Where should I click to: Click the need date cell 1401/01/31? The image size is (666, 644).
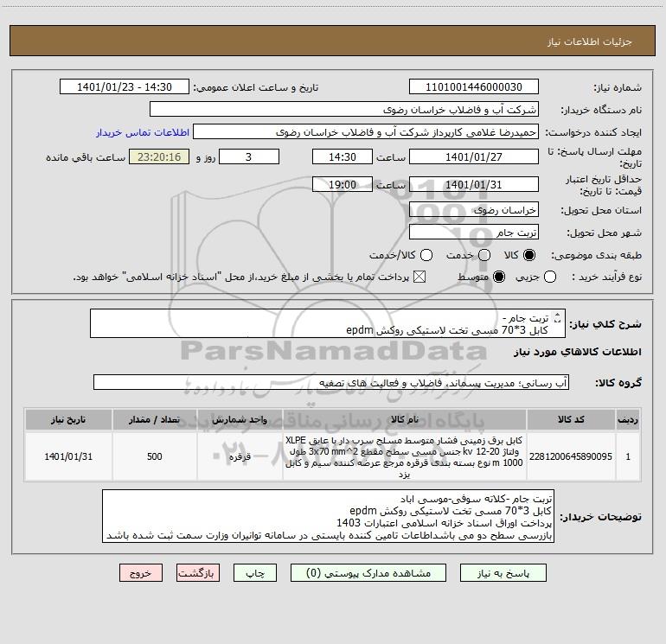pos(68,456)
